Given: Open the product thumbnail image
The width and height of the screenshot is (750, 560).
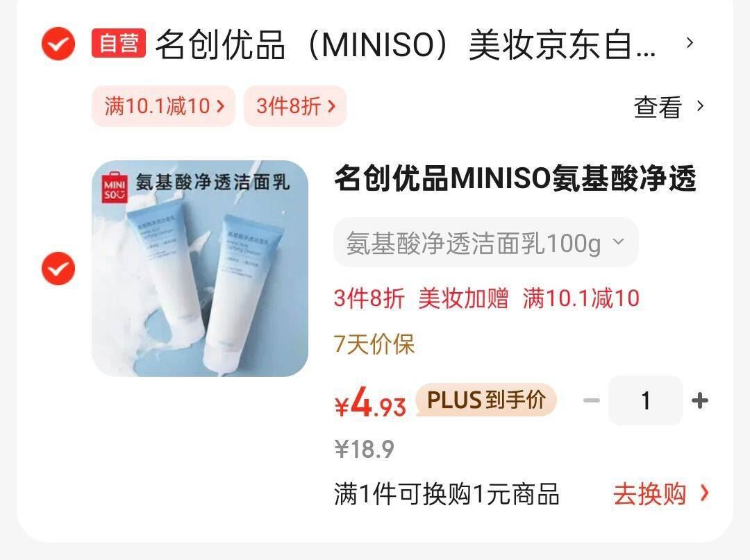Looking at the screenshot, I should pyautogui.click(x=200, y=269).
